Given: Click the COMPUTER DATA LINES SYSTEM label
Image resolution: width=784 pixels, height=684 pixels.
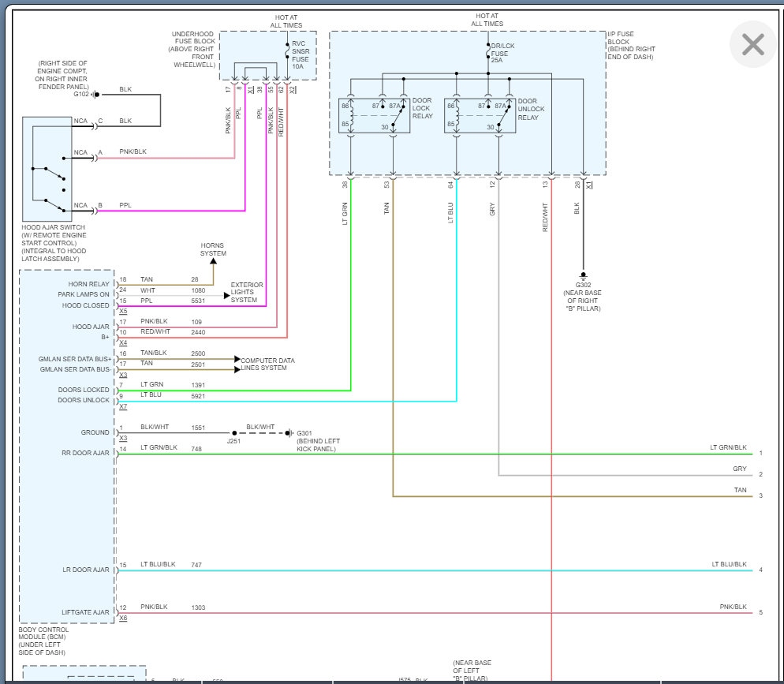Looking at the screenshot, I should point(267,364).
